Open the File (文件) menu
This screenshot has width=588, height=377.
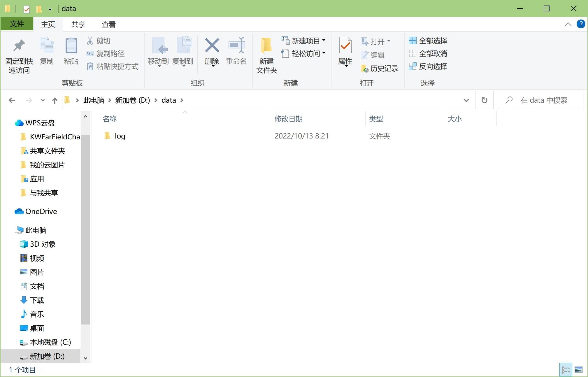[17, 24]
